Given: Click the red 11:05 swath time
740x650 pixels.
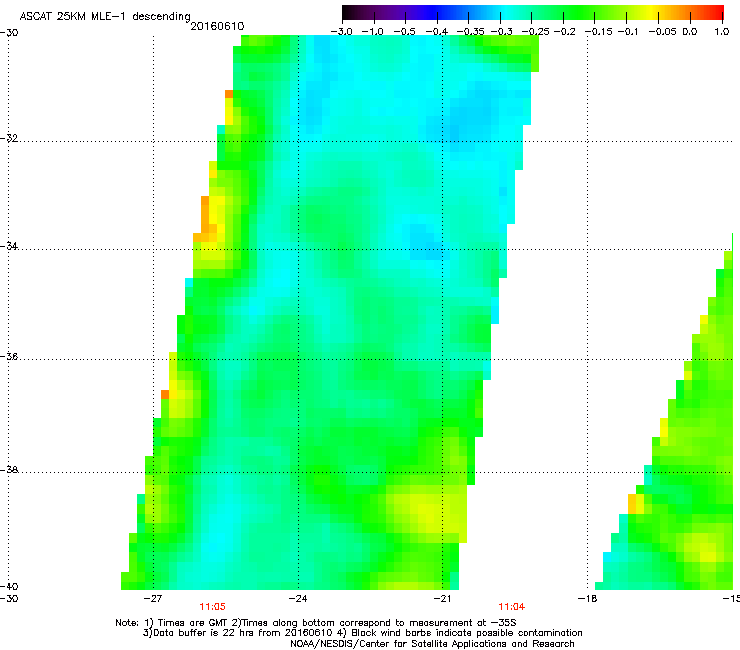Looking at the screenshot, I should pos(212,607).
